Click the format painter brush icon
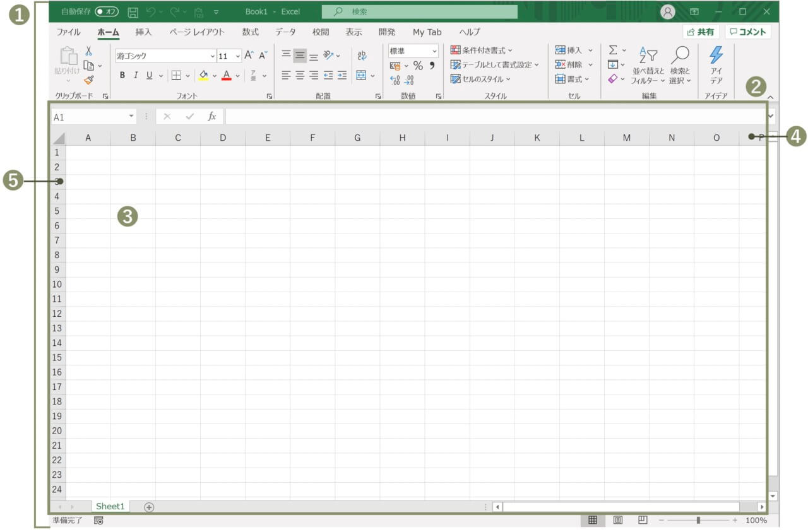Viewport: 808px width, 532px height. [x=89, y=80]
